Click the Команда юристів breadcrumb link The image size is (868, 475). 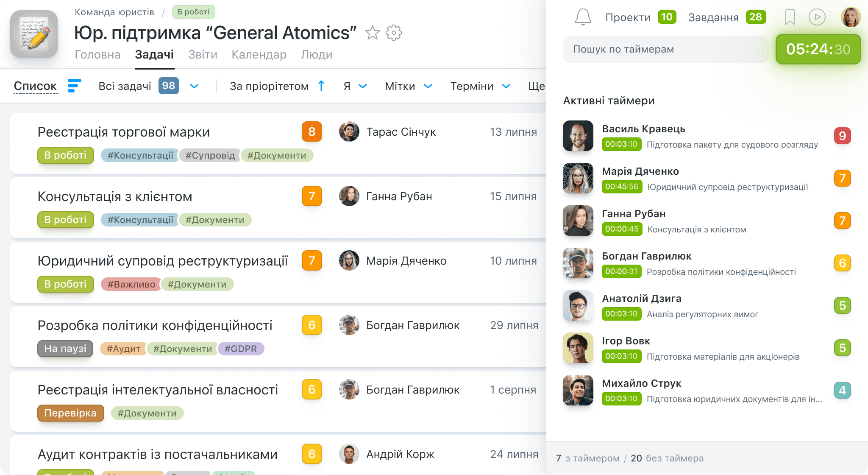[114, 12]
